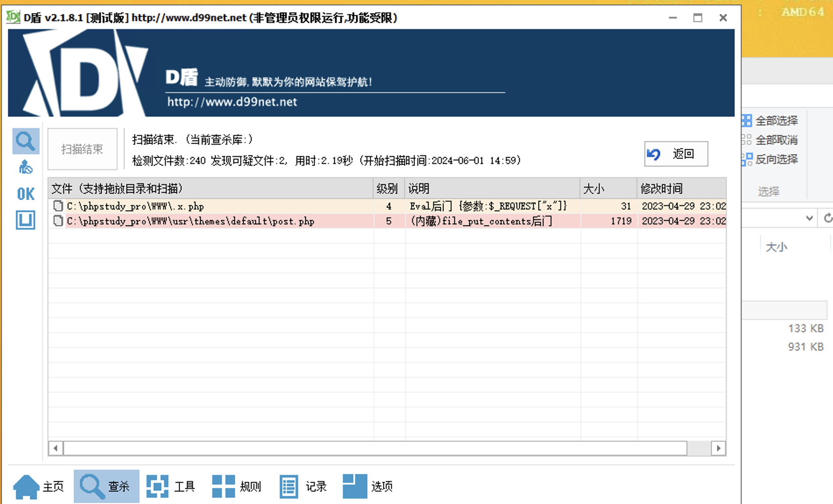This screenshot has height=504, width=833.
Task: Close the D盾 window
Action: coord(723,18)
